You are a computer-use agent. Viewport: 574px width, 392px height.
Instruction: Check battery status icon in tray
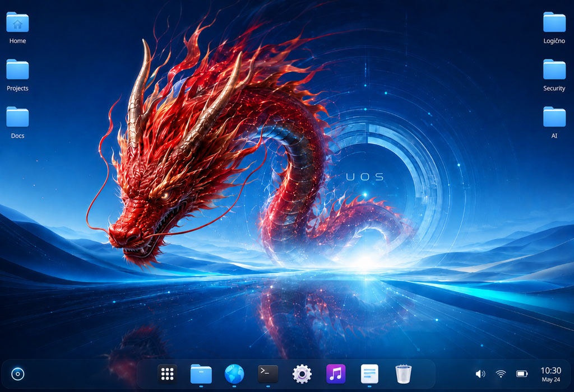point(522,374)
